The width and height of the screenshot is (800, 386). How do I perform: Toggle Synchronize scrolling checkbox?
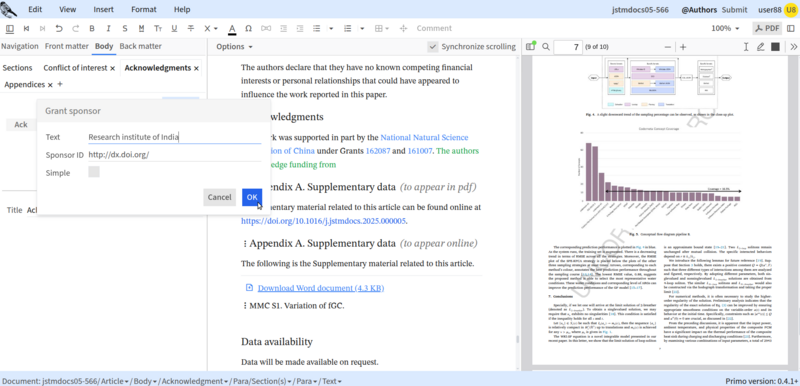[x=433, y=47]
